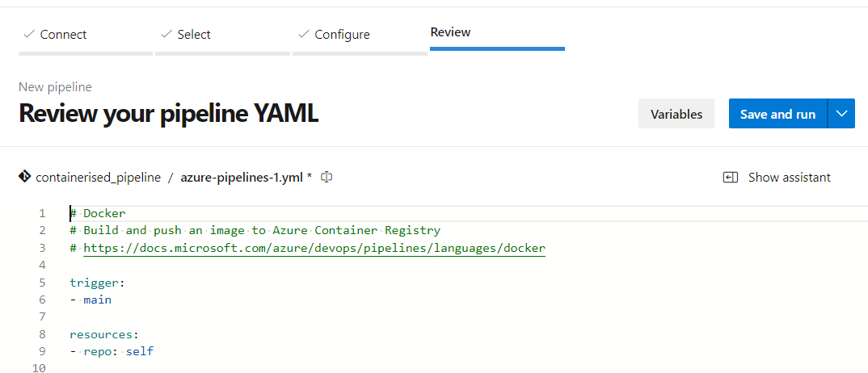The width and height of the screenshot is (868, 373).
Task: Expand the Save and run dropdown arrow
Action: (841, 114)
